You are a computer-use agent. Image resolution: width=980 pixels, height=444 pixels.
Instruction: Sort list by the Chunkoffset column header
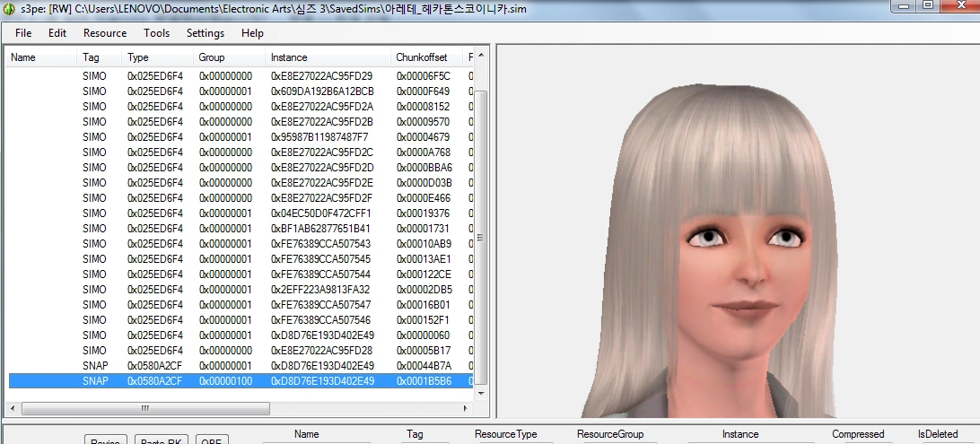[427, 57]
